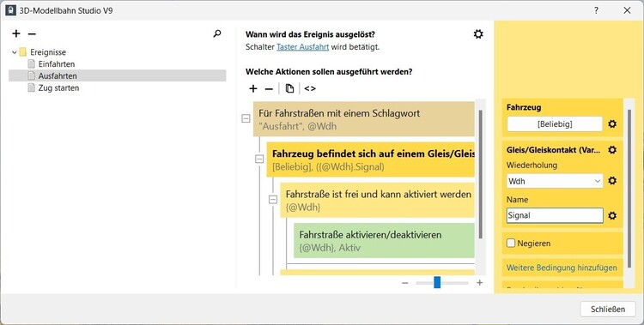Open trigger settings gear icon

(478, 34)
